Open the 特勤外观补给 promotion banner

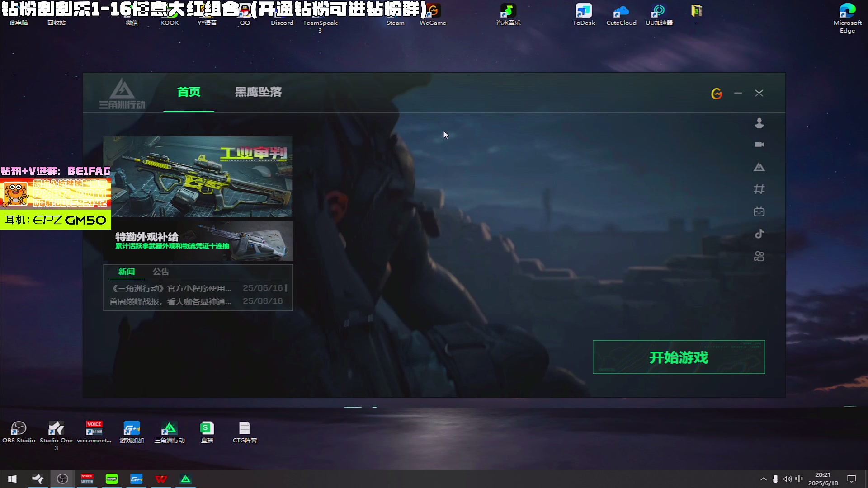point(198,240)
